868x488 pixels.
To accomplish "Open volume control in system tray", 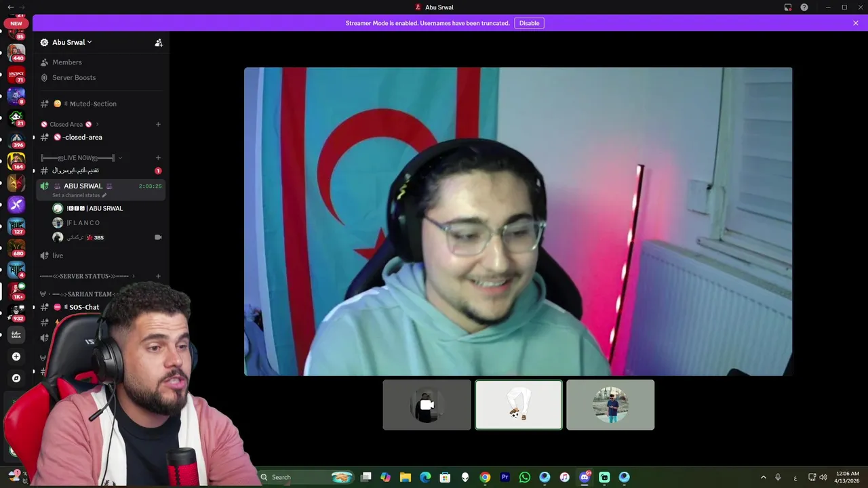I will [x=823, y=477].
